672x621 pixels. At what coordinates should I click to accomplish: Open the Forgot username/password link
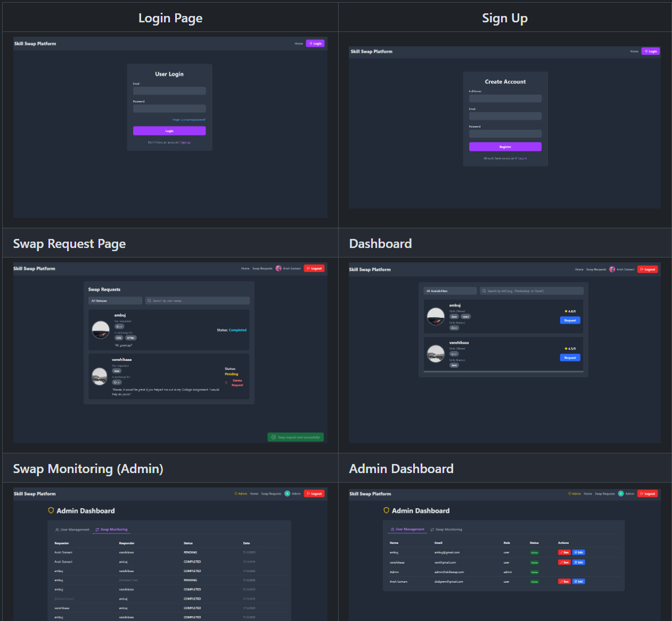[x=189, y=120]
